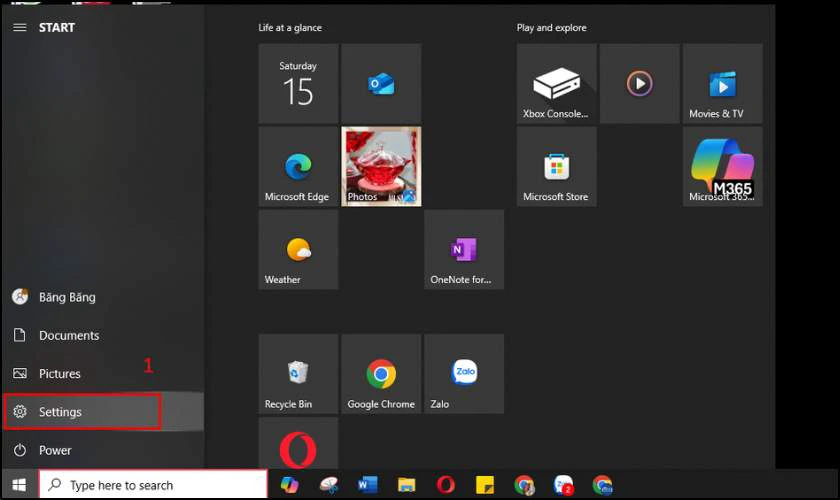Viewport: 840px width, 500px height.
Task: Open the Pictures folder shortcut
Action: coord(103,374)
